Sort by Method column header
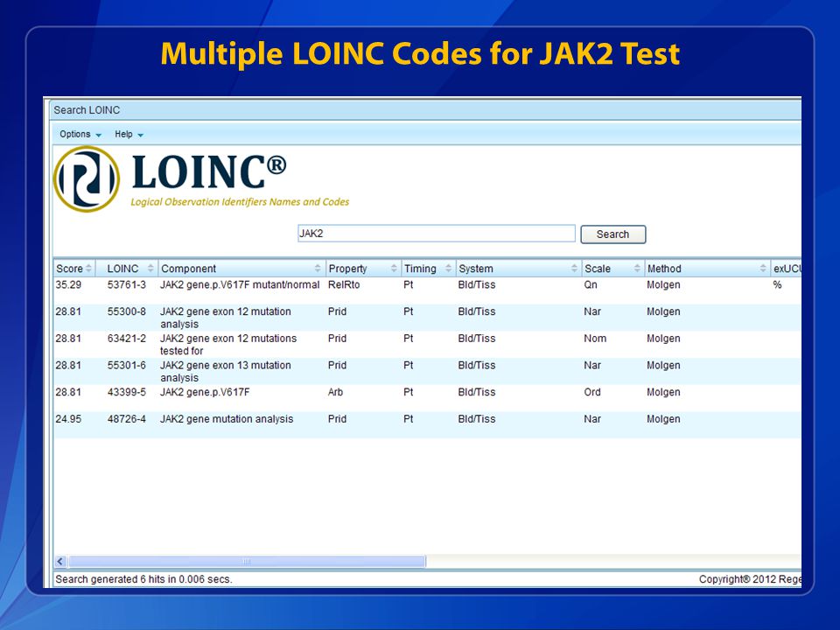Viewport: 840px width, 630px height. (x=707, y=269)
